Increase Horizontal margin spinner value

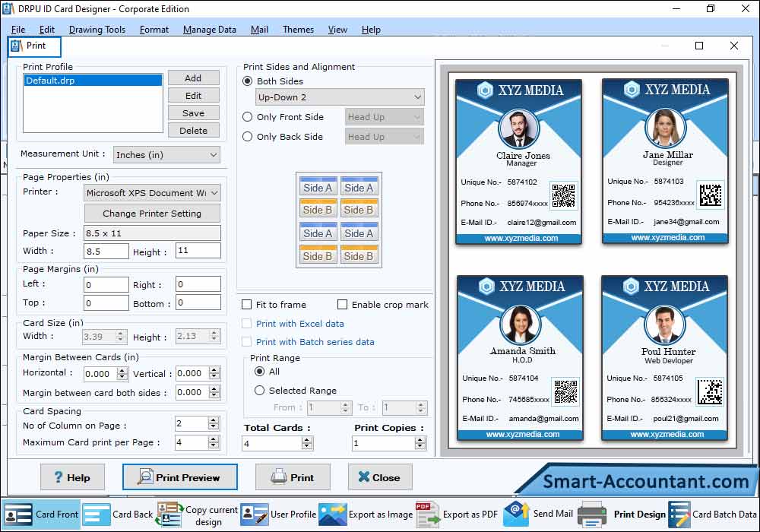point(122,371)
